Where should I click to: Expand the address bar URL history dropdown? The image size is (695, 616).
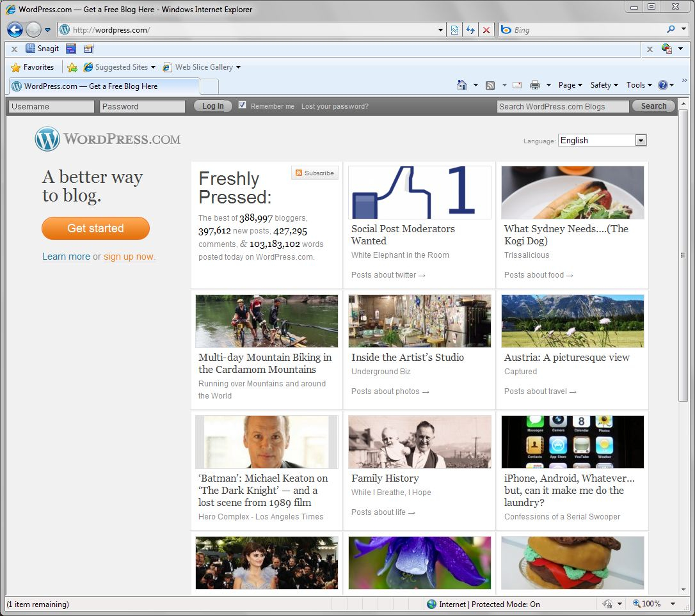pos(440,30)
